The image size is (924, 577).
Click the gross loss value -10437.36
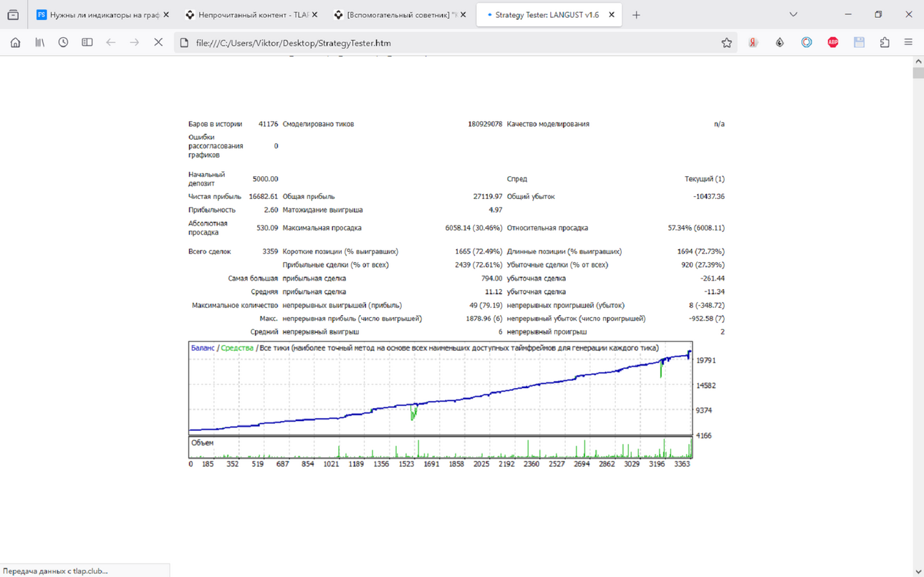pos(708,196)
